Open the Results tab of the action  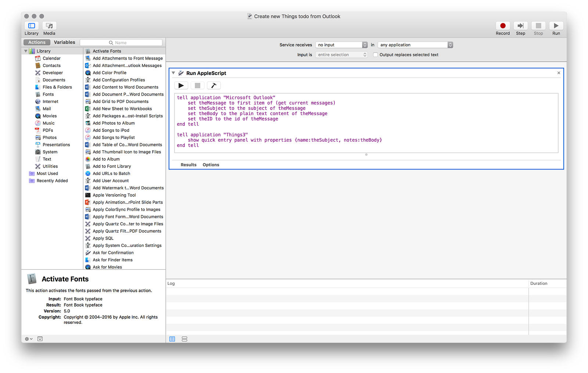(189, 165)
